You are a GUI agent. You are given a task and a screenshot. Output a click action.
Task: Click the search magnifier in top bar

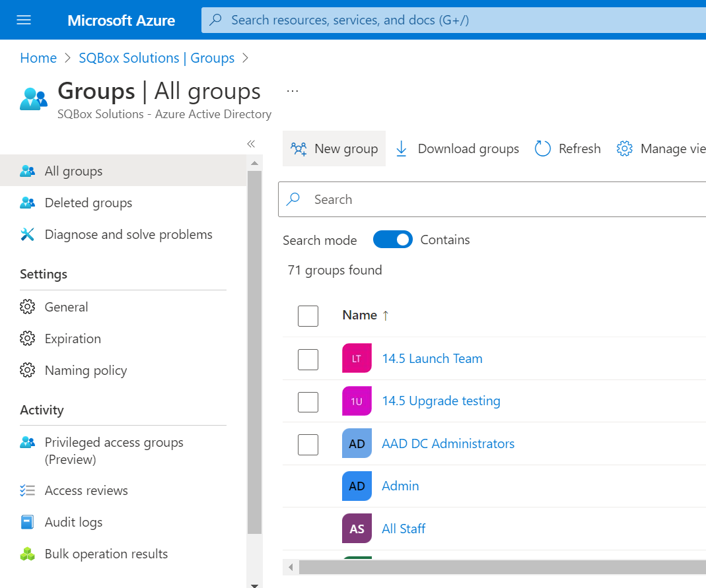click(216, 20)
